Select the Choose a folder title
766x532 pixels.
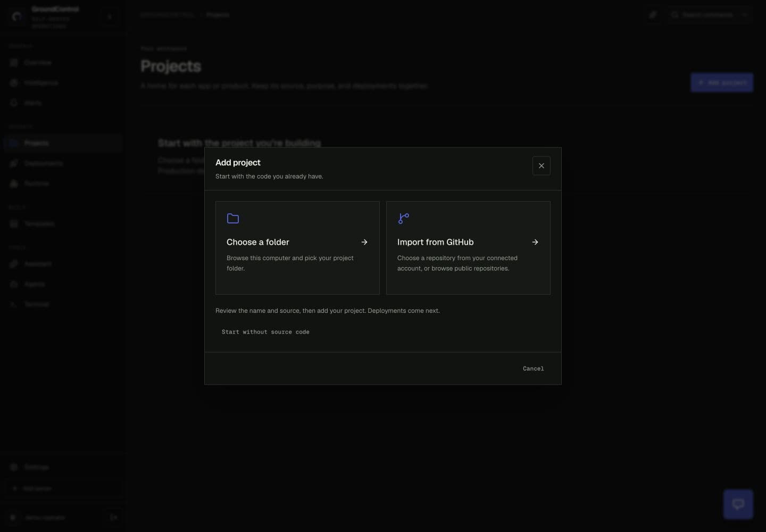click(258, 242)
